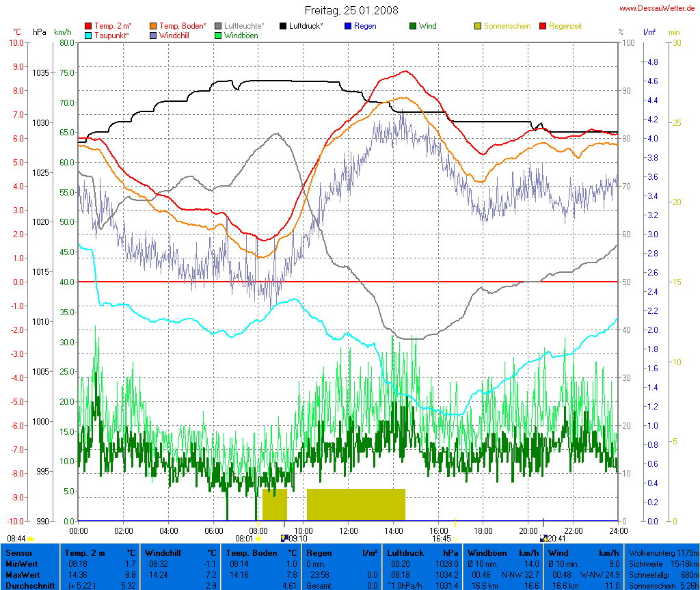The height and width of the screenshot is (590, 700).
Task: Click the blue Regen legend square
Action: (348, 26)
